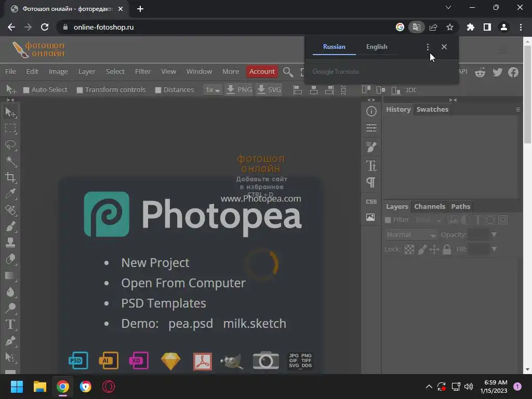Click the Google Translate address bar icon
Screen dimensions: 532x399
coord(416,27)
